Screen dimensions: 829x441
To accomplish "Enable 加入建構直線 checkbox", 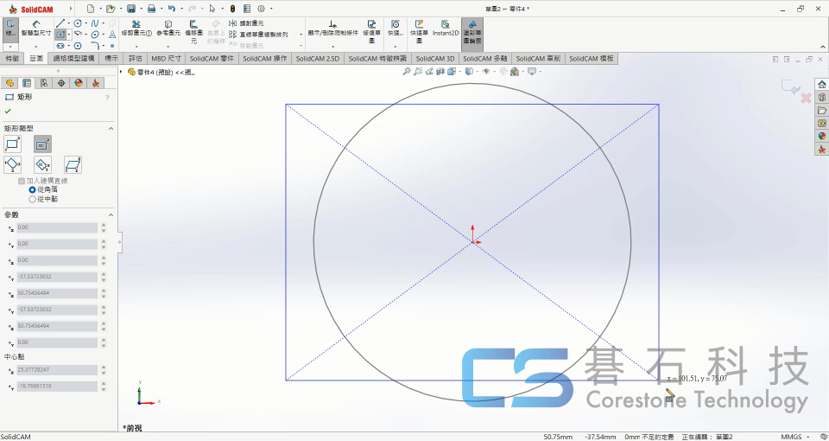I will (x=22, y=181).
